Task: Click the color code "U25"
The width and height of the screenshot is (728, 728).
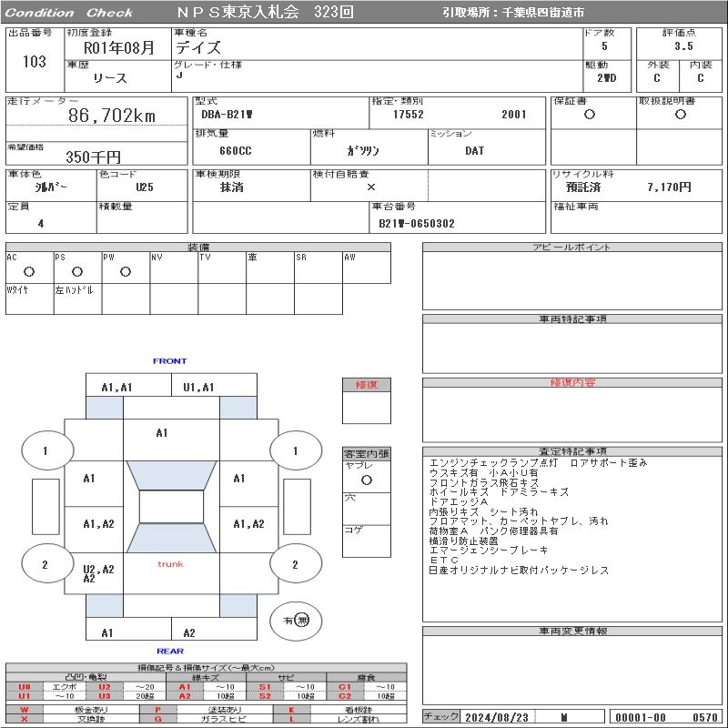Action: (145, 187)
